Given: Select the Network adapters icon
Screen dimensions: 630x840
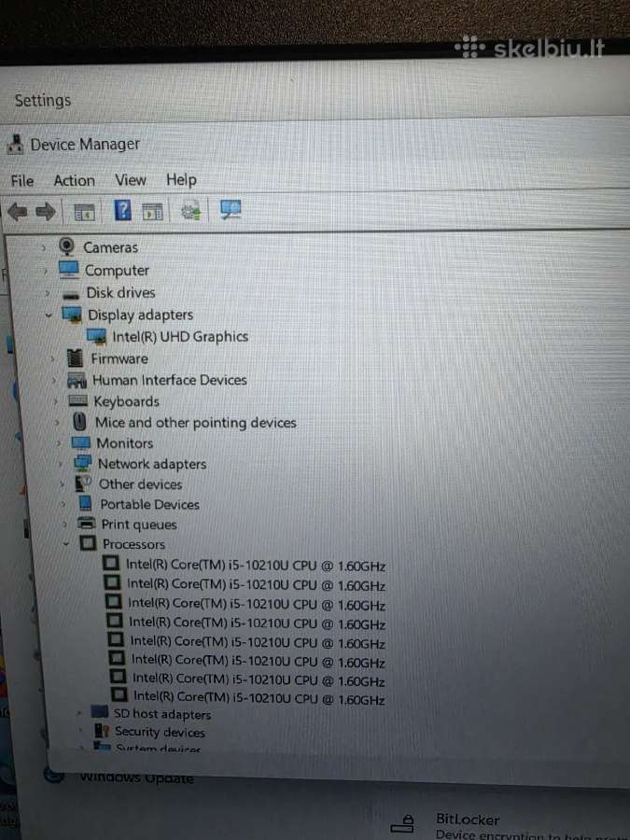Looking at the screenshot, I should pos(82,463).
